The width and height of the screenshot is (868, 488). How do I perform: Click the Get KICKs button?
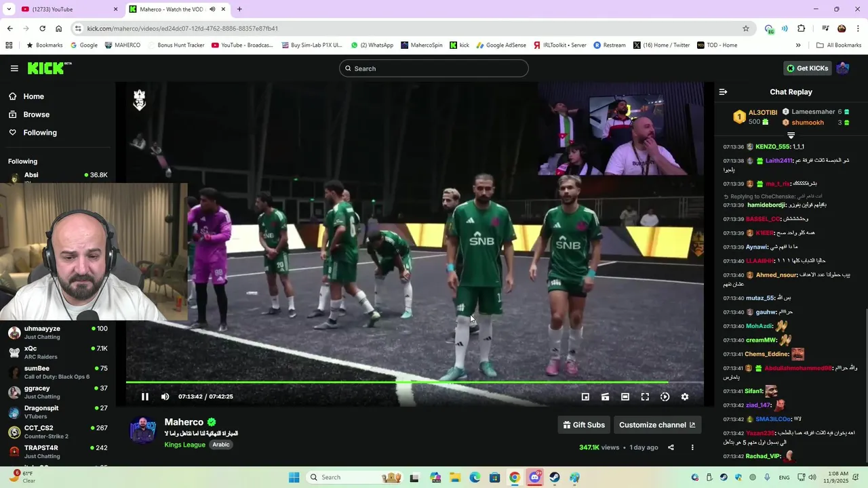(x=808, y=68)
